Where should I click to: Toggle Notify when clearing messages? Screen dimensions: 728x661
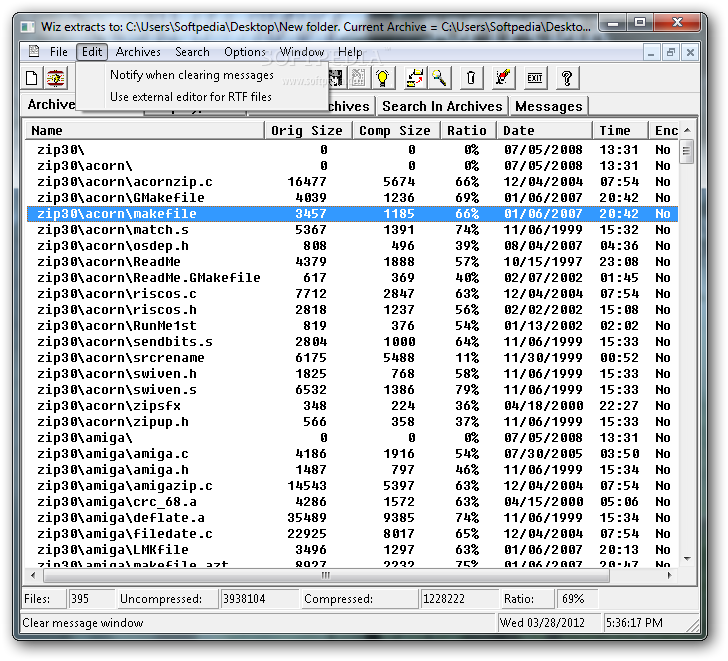(x=202, y=75)
